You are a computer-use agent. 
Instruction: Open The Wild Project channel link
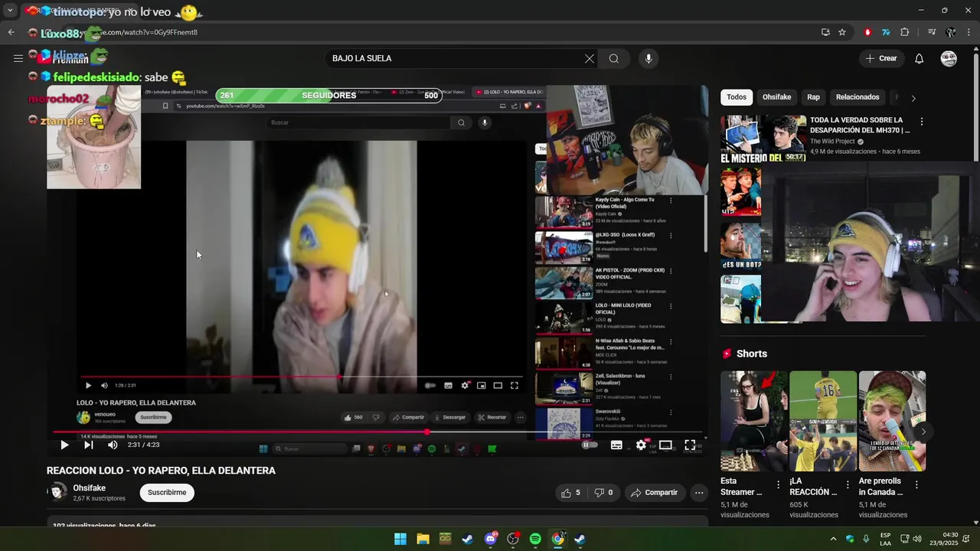(x=831, y=142)
